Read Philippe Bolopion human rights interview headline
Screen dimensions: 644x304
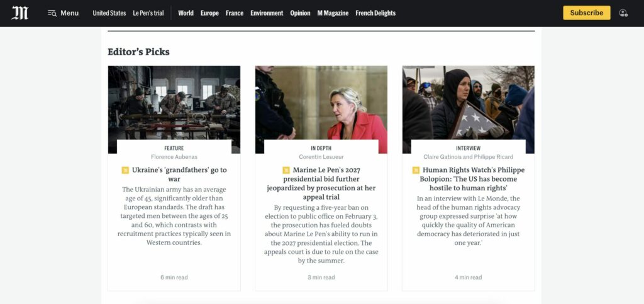click(472, 179)
